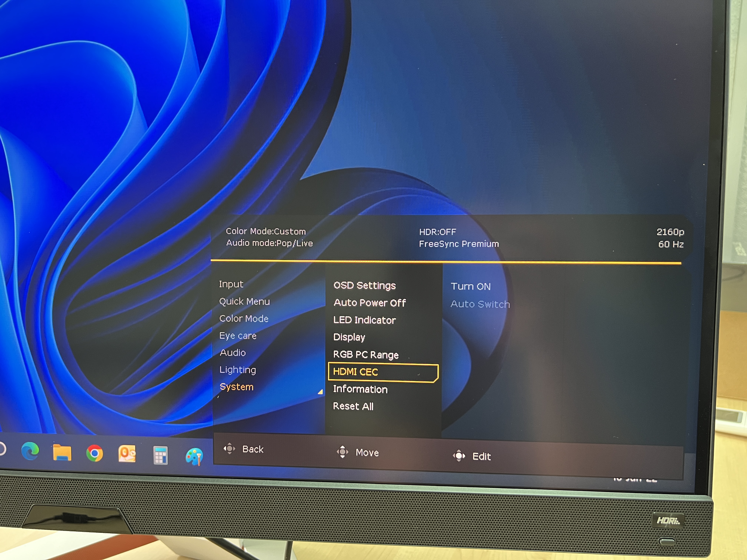Viewport: 747px width, 560px height.
Task: Launch Google Chrome from taskbar
Action: 94,453
